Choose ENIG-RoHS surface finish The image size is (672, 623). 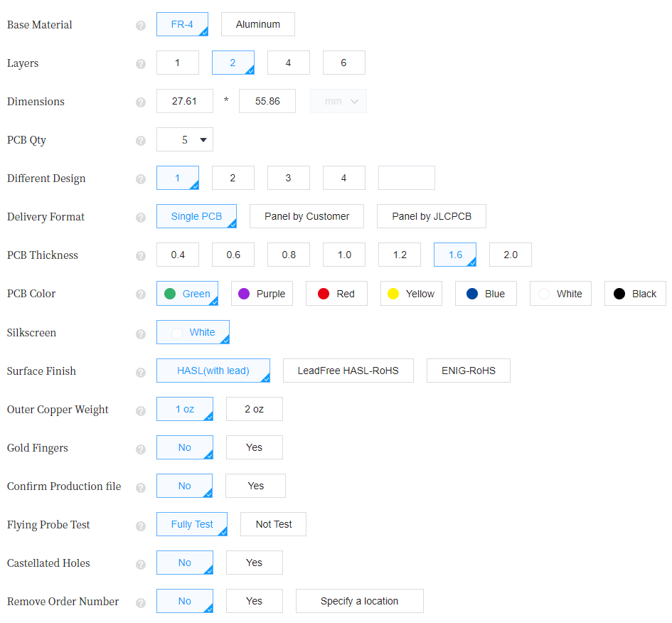(468, 371)
